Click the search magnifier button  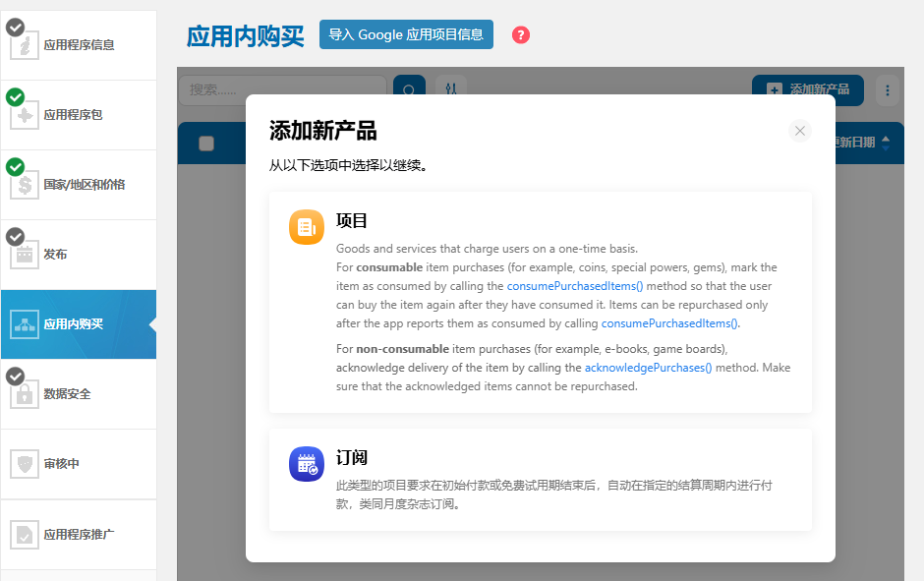tap(409, 90)
